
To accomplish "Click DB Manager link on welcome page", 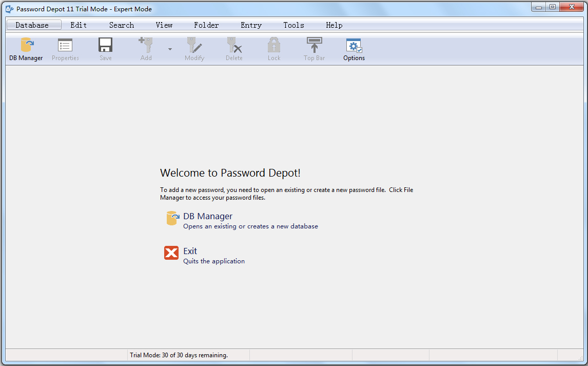I will [x=207, y=217].
